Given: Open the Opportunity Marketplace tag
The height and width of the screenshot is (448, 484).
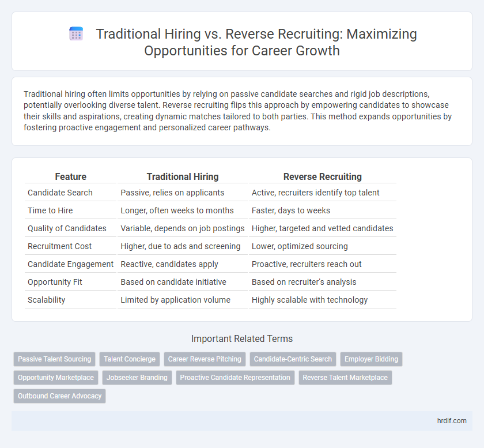Looking at the screenshot, I should point(56,378).
